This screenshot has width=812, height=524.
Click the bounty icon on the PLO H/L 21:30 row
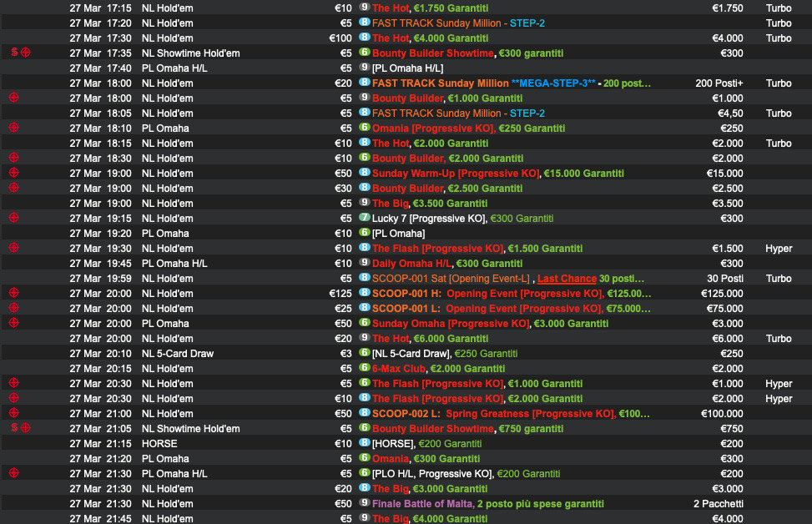pos(14,472)
